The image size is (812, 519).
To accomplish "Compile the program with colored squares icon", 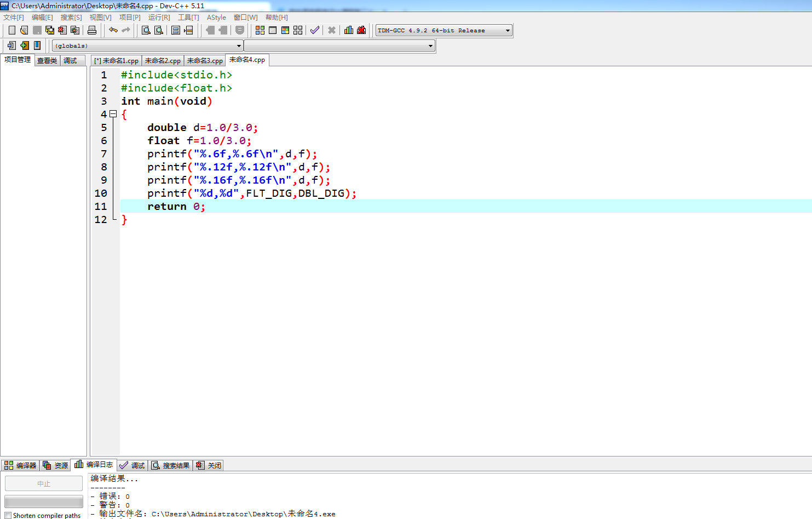I will (260, 30).
